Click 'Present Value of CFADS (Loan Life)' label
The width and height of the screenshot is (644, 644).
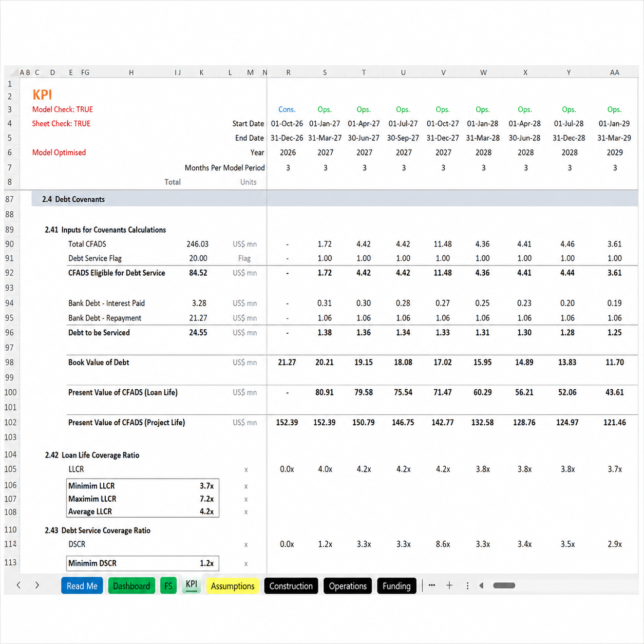tap(123, 393)
